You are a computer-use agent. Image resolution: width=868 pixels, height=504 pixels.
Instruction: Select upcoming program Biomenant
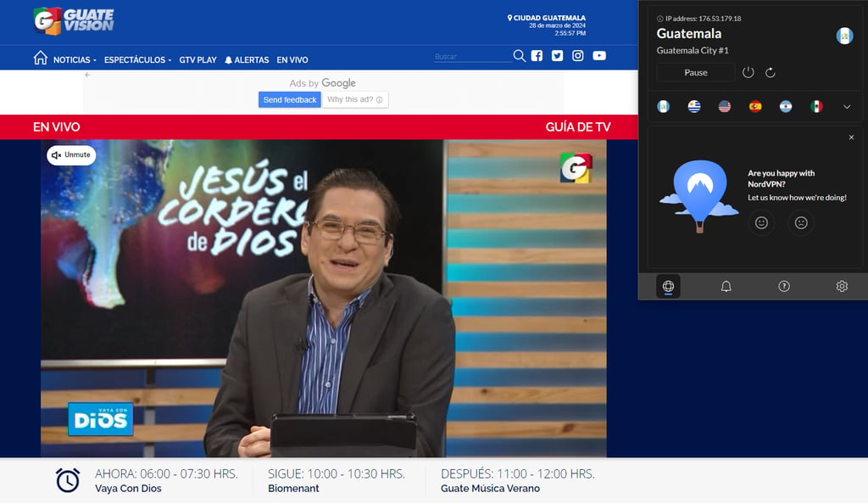pos(293,489)
